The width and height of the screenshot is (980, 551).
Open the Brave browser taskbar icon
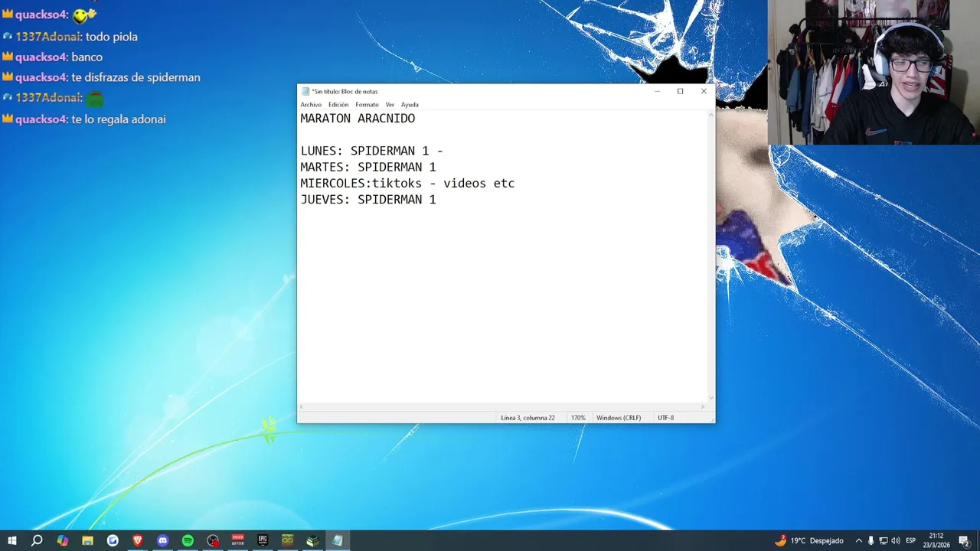[x=138, y=541]
